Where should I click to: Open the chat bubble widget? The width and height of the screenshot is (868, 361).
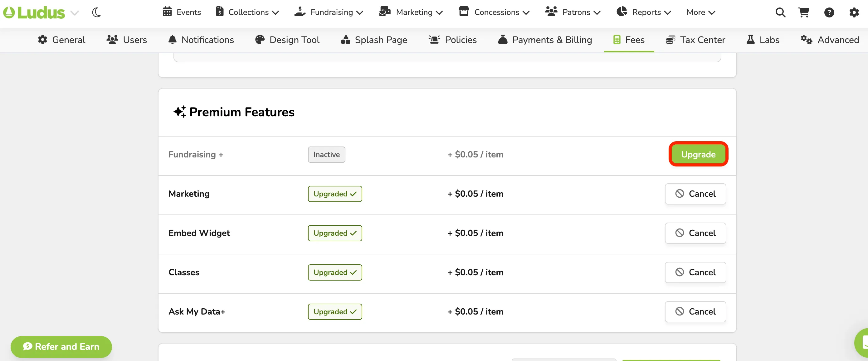click(862, 343)
